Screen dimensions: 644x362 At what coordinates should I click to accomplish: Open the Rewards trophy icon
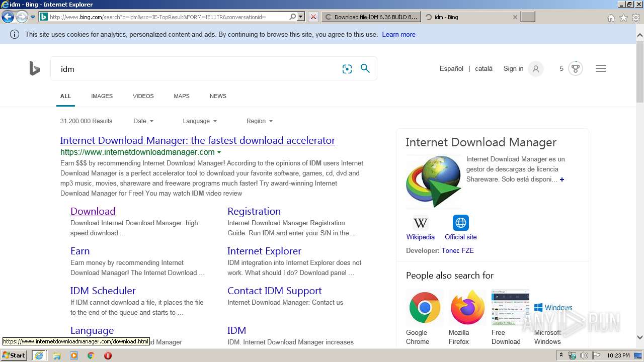(576, 68)
